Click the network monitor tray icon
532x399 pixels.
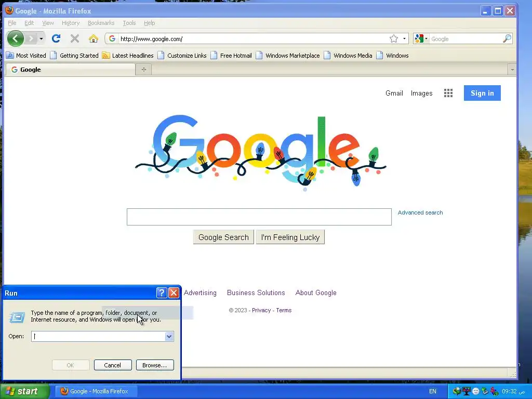pyautogui.click(x=467, y=391)
